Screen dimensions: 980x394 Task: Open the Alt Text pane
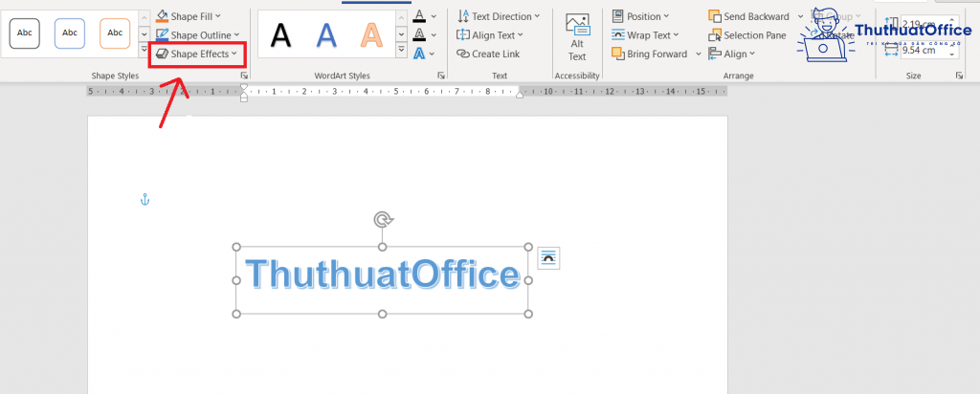577,37
